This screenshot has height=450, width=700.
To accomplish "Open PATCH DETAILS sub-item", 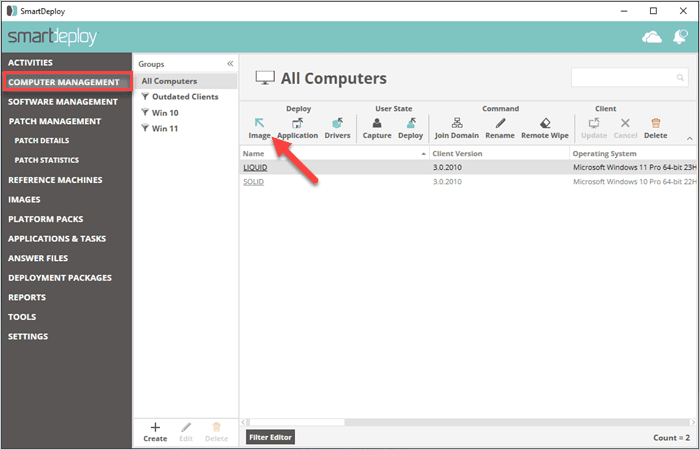I will tap(42, 141).
